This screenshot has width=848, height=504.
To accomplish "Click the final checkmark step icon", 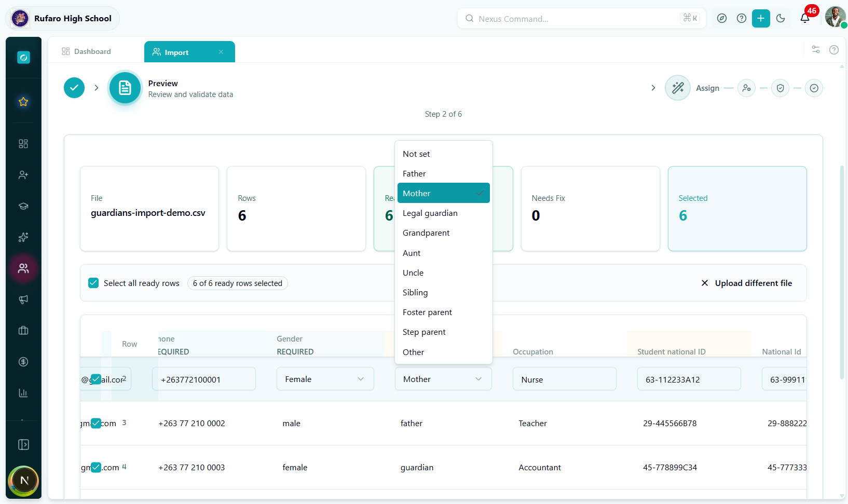I will [x=814, y=88].
